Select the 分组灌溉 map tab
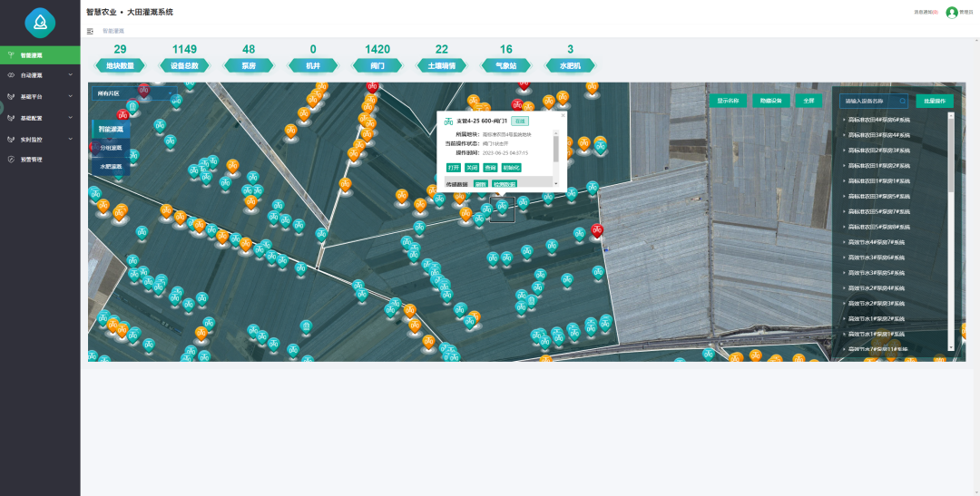980x496 pixels. 111,148
